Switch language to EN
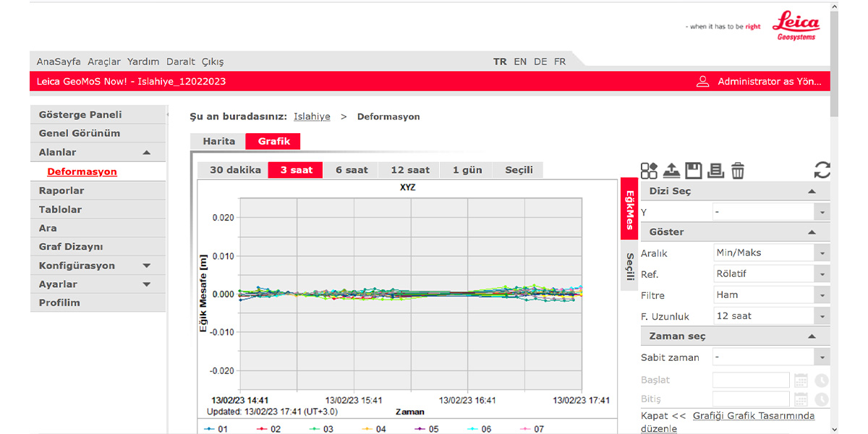This screenshot has width=868, height=434. (x=520, y=61)
